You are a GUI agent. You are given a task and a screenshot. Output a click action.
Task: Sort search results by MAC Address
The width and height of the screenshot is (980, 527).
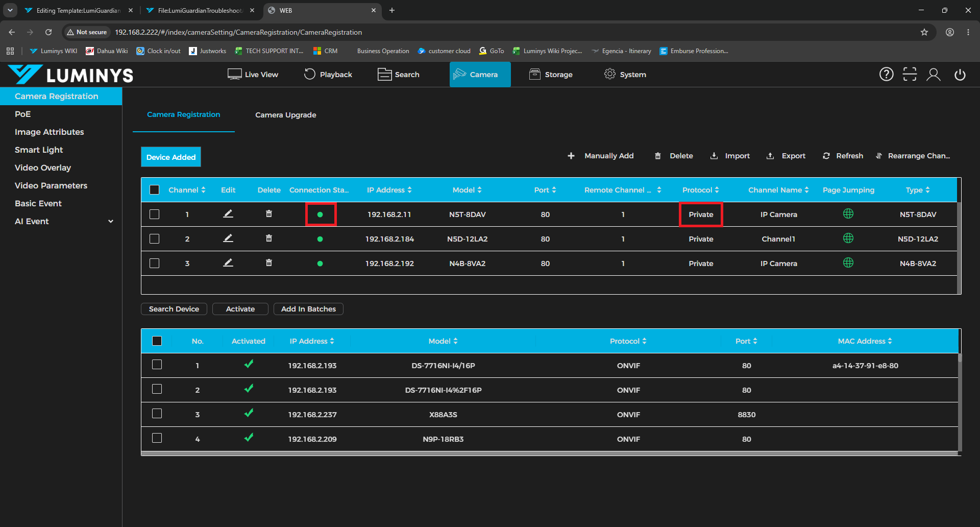865,341
